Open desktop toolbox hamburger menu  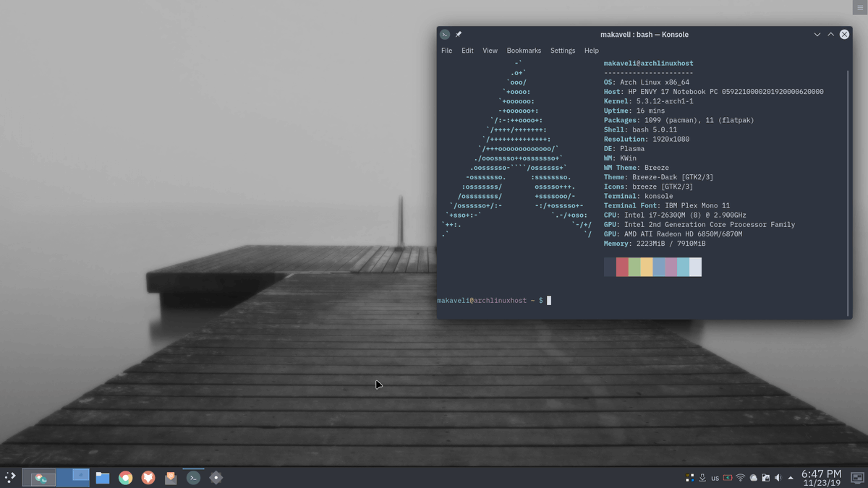(860, 7)
